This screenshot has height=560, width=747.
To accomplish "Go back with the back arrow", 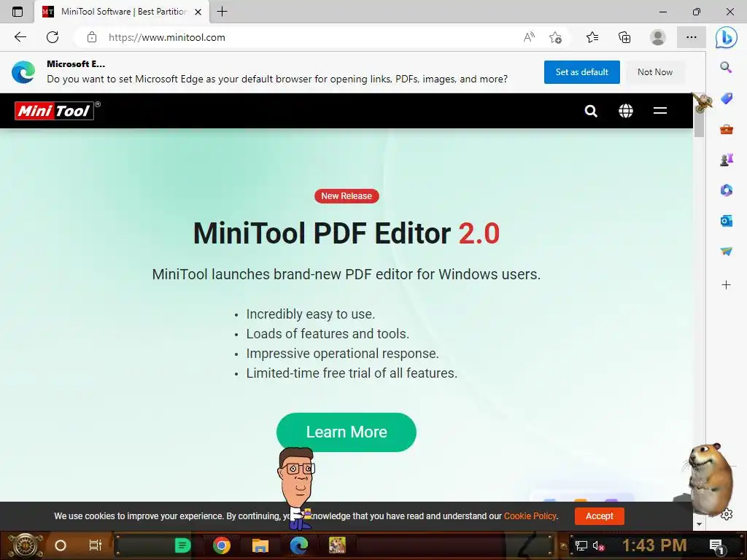I will pyautogui.click(x=20, y=37).
